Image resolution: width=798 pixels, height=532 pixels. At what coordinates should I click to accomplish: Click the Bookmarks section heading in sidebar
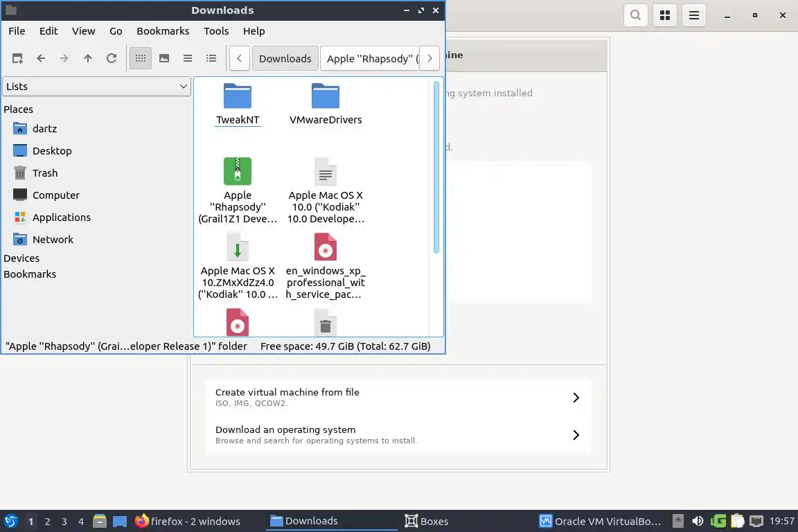30,274
